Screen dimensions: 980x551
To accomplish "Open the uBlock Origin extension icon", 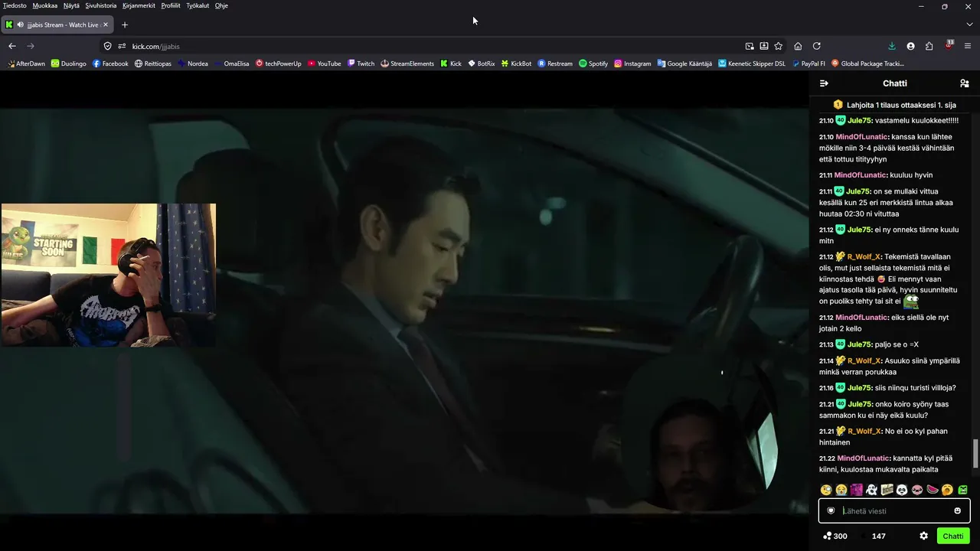I will [x=949, y=45].
